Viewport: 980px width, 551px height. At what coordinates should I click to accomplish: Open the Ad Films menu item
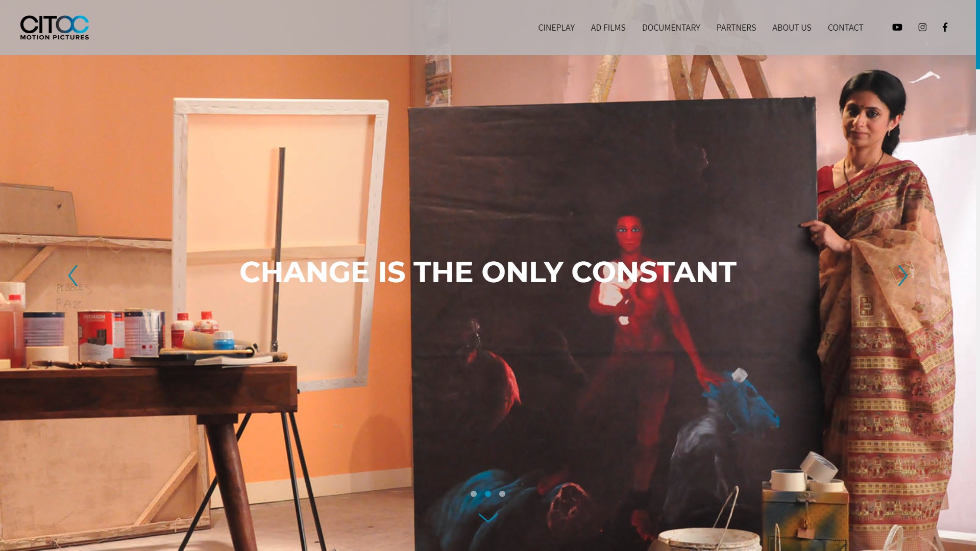(608, 28)
